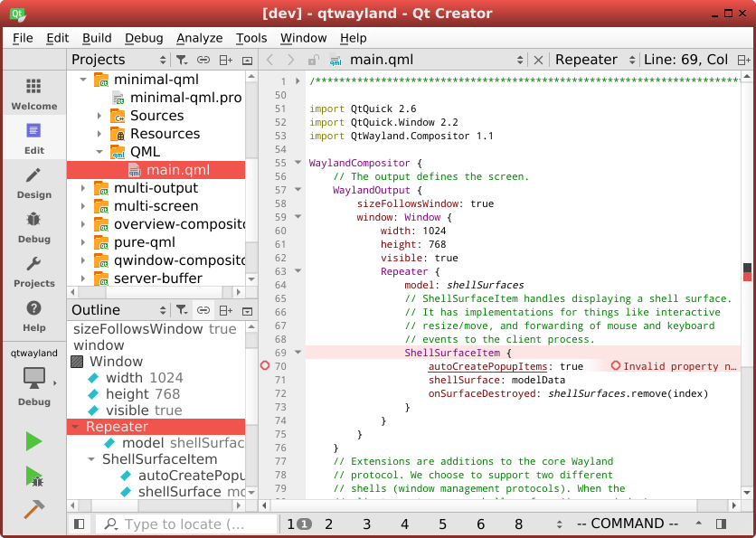The height and width of the screenshot is (538, 756).
Task: Collapse the minimal-qml project
Action: [x=84, y=79]
